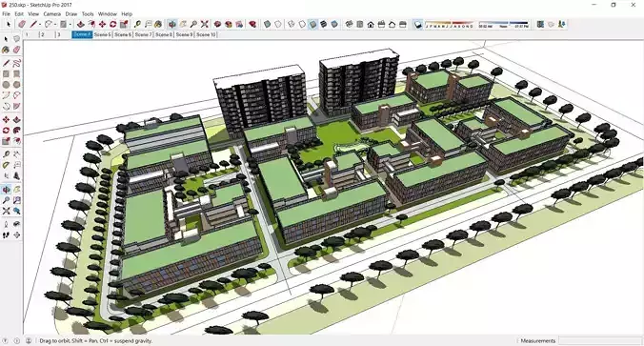644x346 pixels.
Task: Switch to Scene 10 tab
Action: pos(206,34)
